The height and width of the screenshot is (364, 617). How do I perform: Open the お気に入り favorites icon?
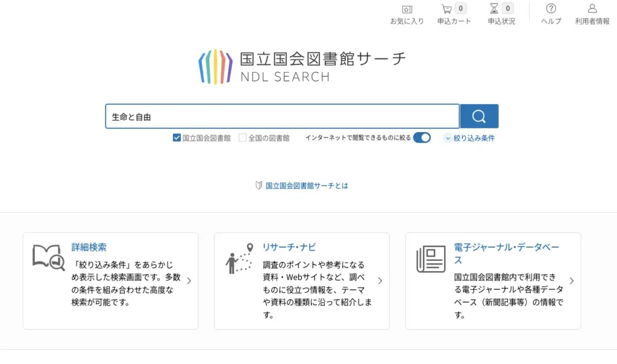(407, 9)
